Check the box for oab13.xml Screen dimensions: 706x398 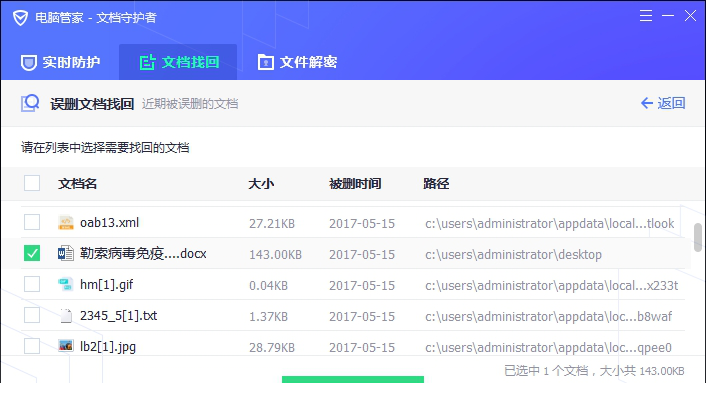pyautogui.click(x=32, y=222)
